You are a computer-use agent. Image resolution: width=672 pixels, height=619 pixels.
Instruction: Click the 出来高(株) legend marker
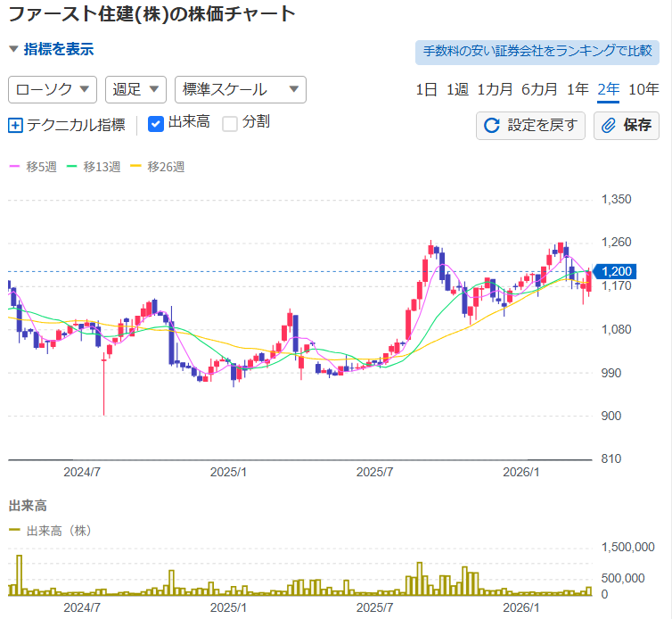[14, 530]
